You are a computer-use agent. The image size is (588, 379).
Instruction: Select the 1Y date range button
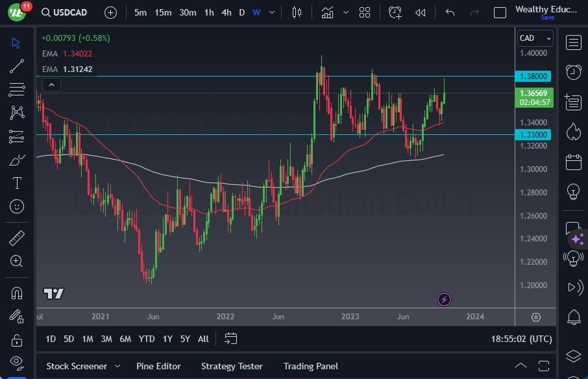coord(167,339)
